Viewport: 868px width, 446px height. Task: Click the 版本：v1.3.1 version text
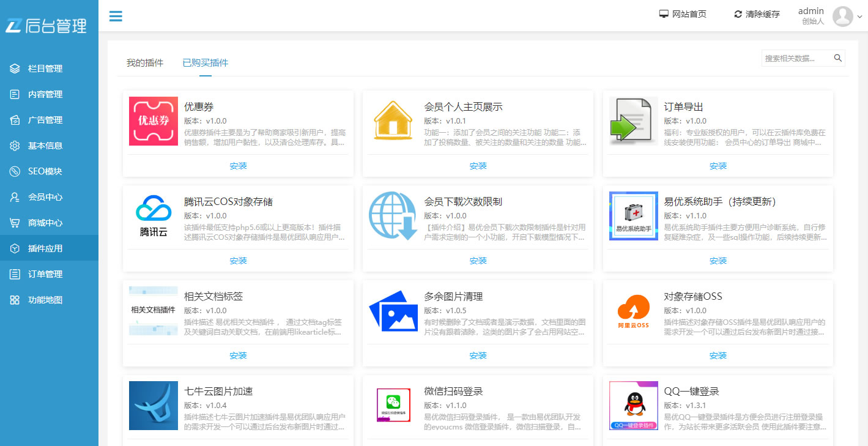pos(685,406)
